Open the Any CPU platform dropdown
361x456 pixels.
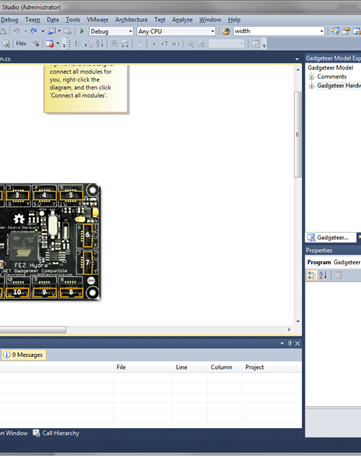[212, 31]
